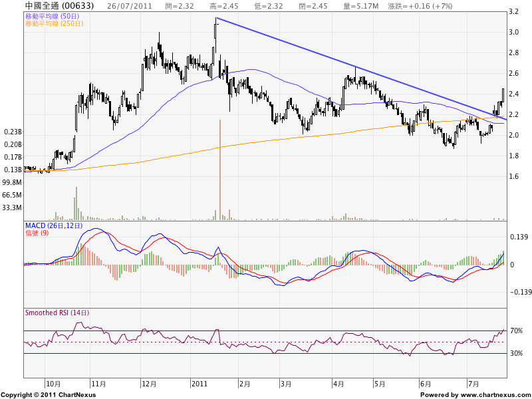Select the 移動平均線 (250日) legend label
Screen dimensions: 532x399
54,23
